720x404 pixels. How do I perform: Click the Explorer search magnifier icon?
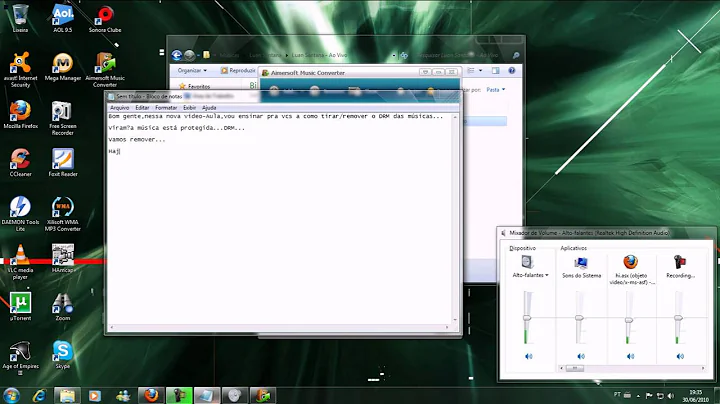[x=516, y=55]
